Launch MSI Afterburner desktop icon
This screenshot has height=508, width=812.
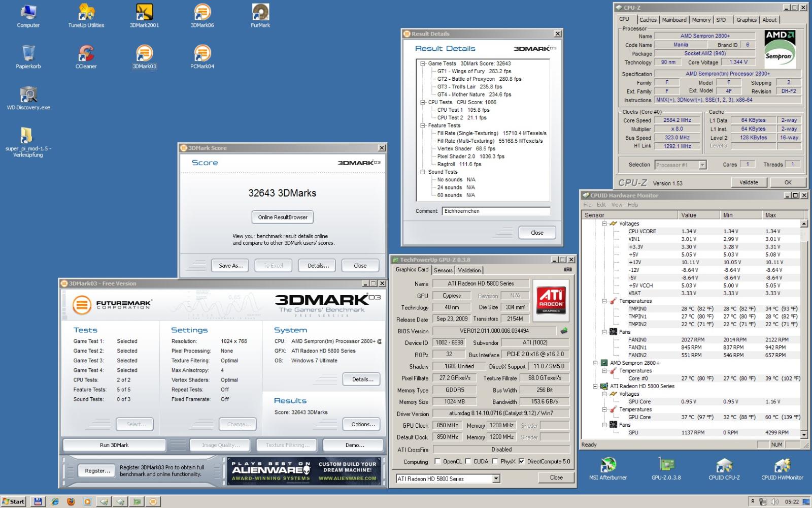tap(607, 469)
